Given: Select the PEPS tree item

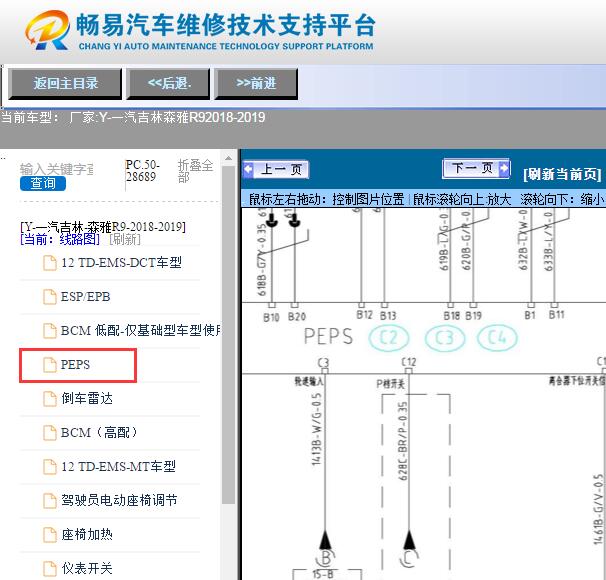Looking at the screenshot, I should pyautogui.click(x=75, y=364).
